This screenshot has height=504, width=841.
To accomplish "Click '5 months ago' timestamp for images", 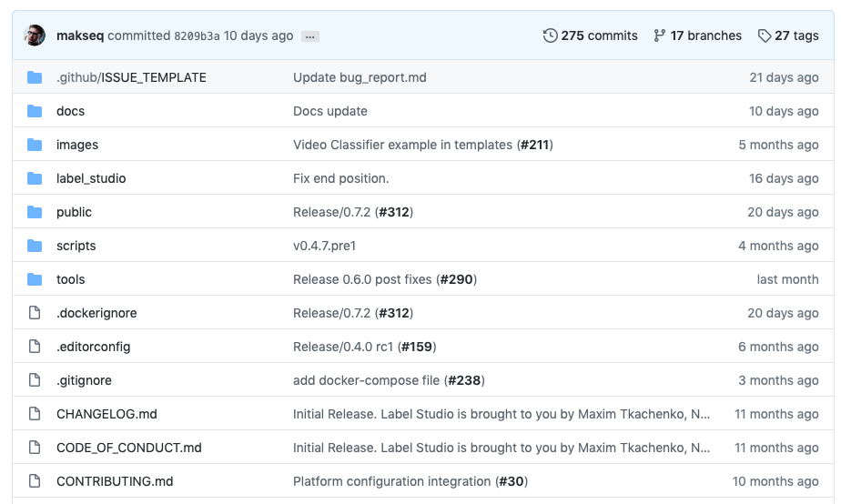I will (779, 145).
